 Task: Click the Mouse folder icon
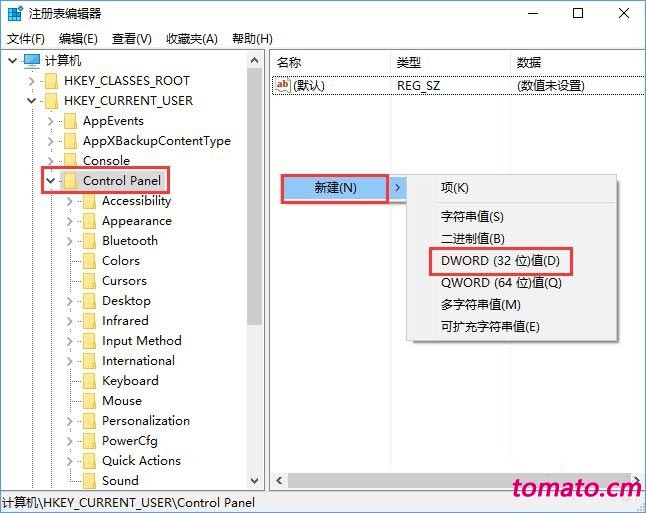[x=89, y=401]
